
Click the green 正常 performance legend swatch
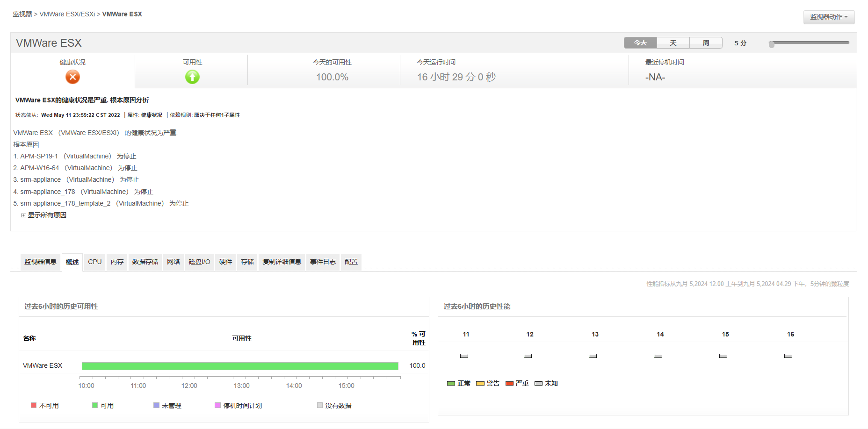[451, 383]
